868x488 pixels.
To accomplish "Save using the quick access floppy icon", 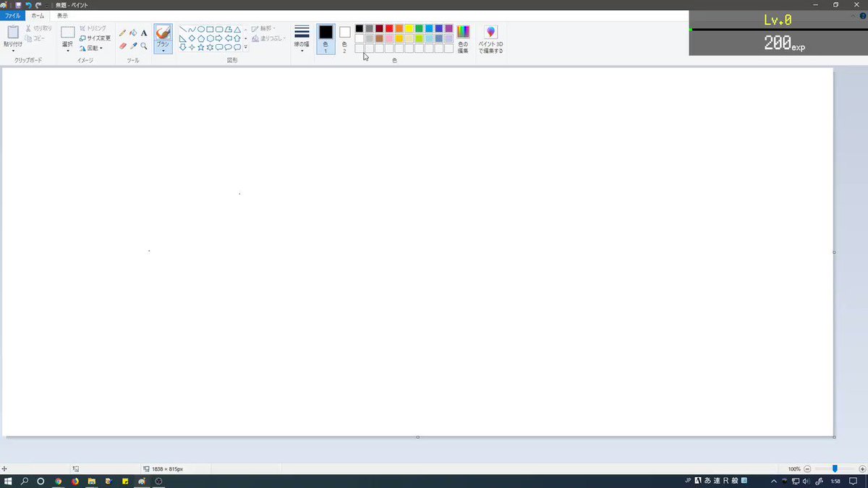I will pos(18,5).
